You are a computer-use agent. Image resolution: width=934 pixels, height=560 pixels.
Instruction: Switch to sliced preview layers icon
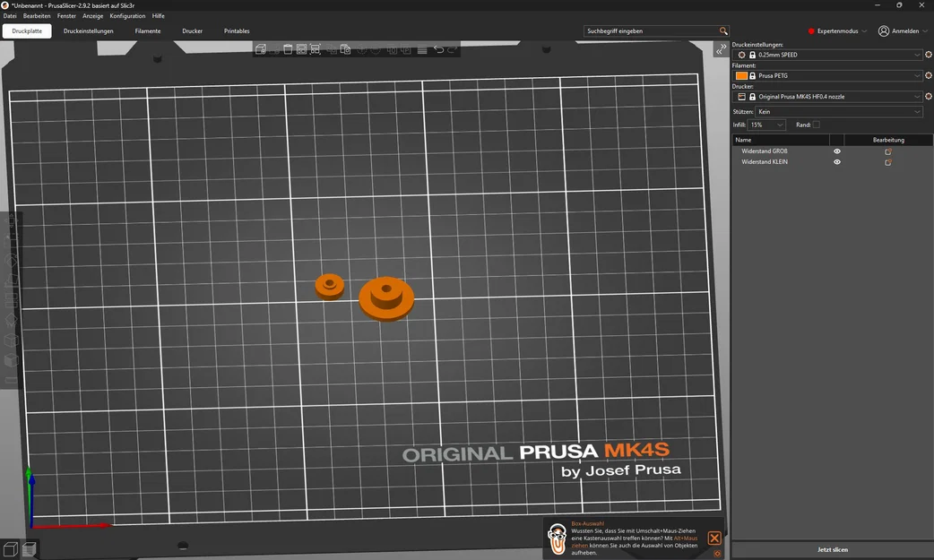tap(30, 548)
